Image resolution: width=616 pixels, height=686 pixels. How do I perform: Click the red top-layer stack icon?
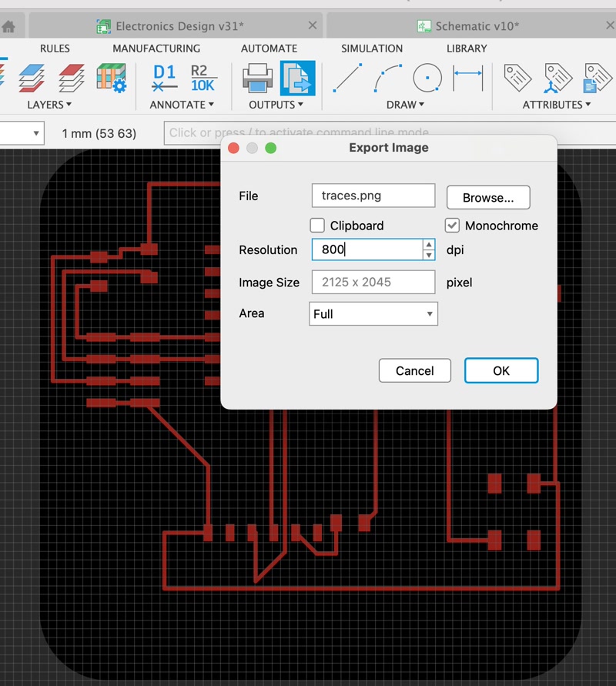(72, 78)
